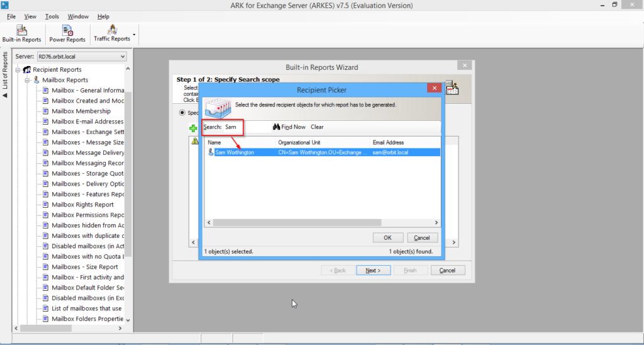Open Traffic Reports dropdown arrow
This screenshot has width=644, height=345.
[135, 35]
